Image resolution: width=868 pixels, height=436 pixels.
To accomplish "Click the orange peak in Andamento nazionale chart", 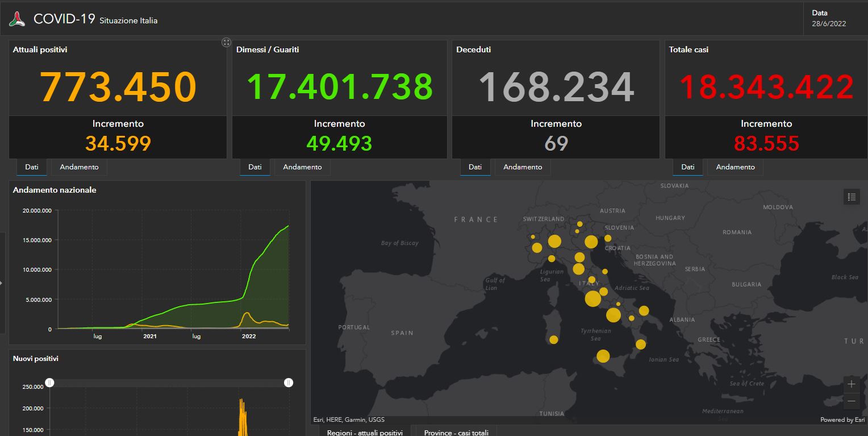I will 246,314.
